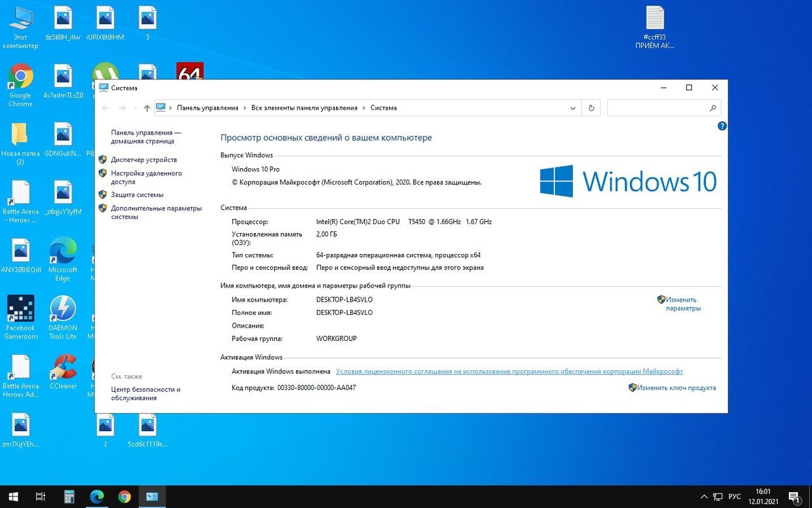This screenshot has width=812, height=508.
Task: Select the desktop image file named 2
Action: pos(105,432)
